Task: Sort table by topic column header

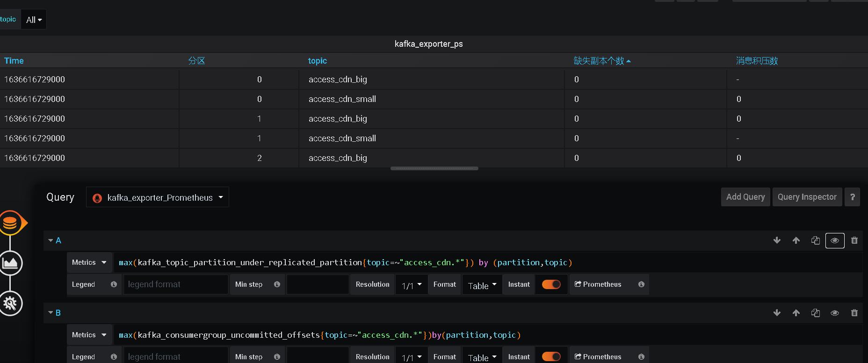Action: (x=317, y=61)
